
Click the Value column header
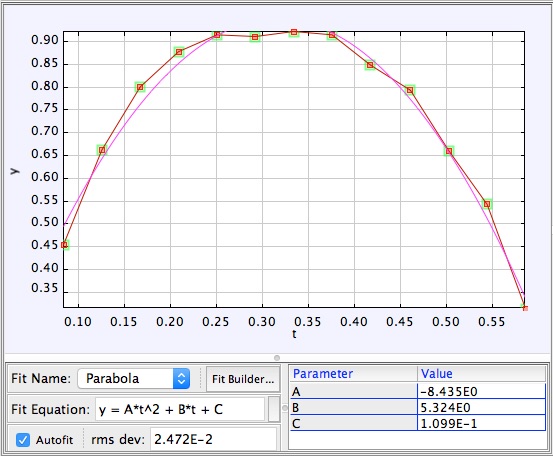pos(481,374)
